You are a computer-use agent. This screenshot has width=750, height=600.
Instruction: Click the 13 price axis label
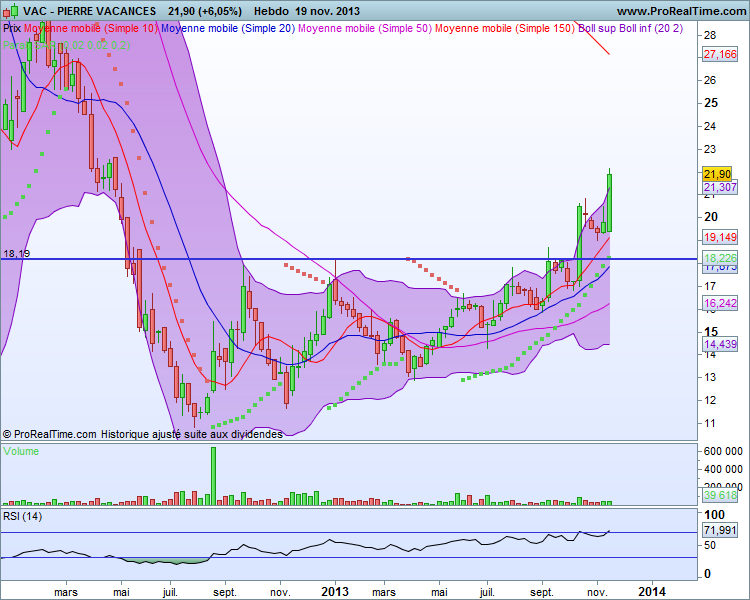(x=710, y=377)
